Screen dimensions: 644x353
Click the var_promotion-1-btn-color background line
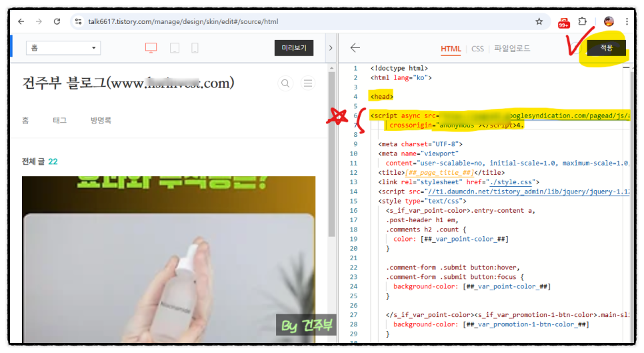pos(491,324)
